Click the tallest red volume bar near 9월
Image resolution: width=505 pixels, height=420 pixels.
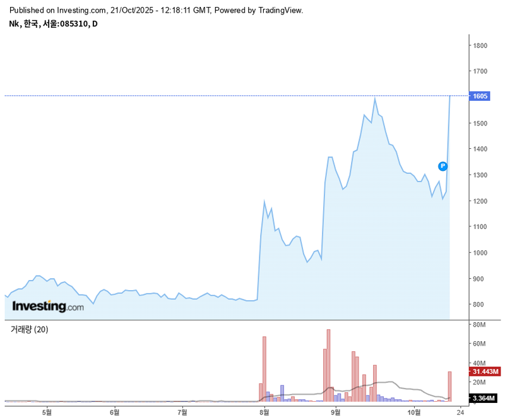[x=328, y=366]
